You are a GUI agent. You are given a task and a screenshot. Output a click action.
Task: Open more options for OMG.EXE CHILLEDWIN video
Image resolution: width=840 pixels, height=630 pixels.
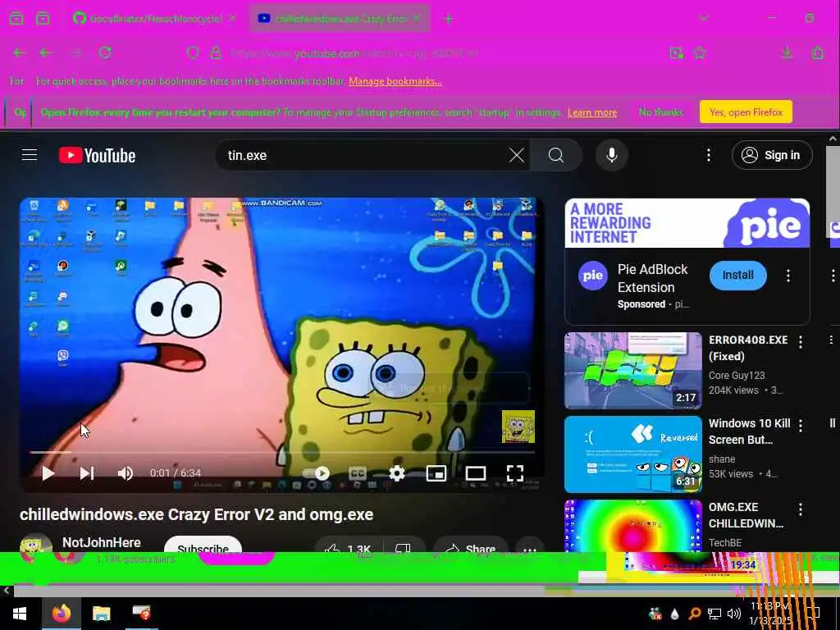click(x=801, y=509)
